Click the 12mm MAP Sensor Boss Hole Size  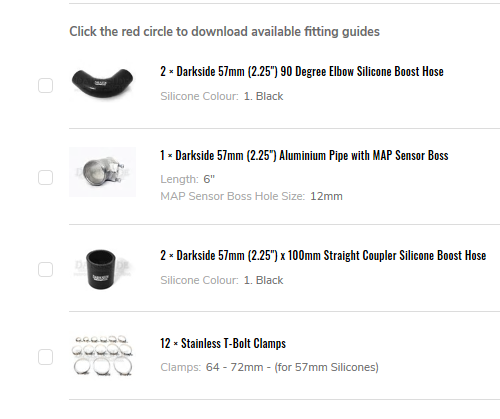[x=326, y=196]
